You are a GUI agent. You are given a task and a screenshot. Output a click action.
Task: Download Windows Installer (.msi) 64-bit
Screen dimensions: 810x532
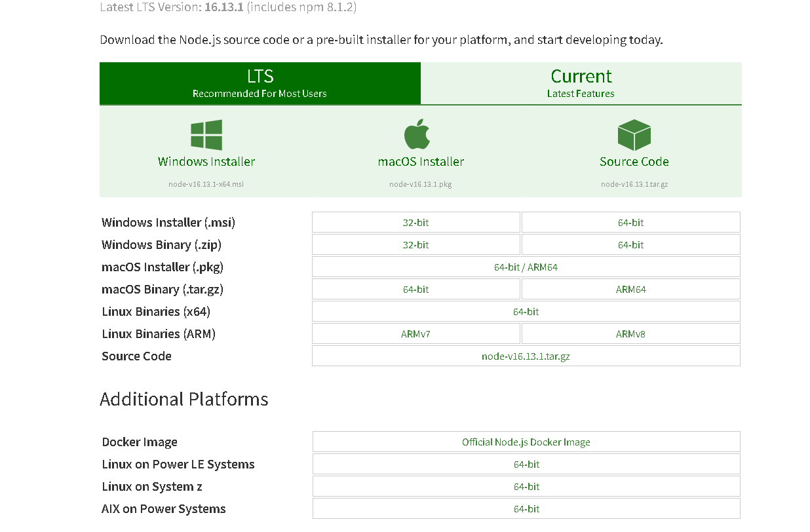click(x=631, y=223)
